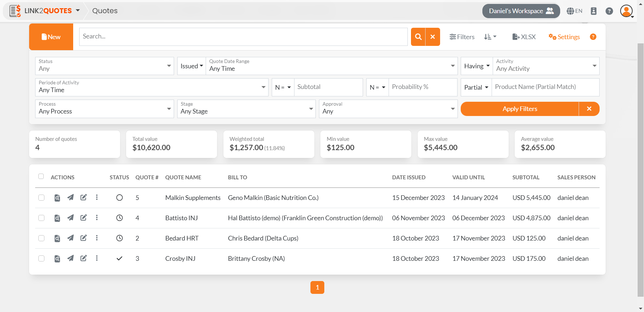This screenshot has height=312, width=644.
Task: Open the Process filter dropdown
Action: pos(104,109)
